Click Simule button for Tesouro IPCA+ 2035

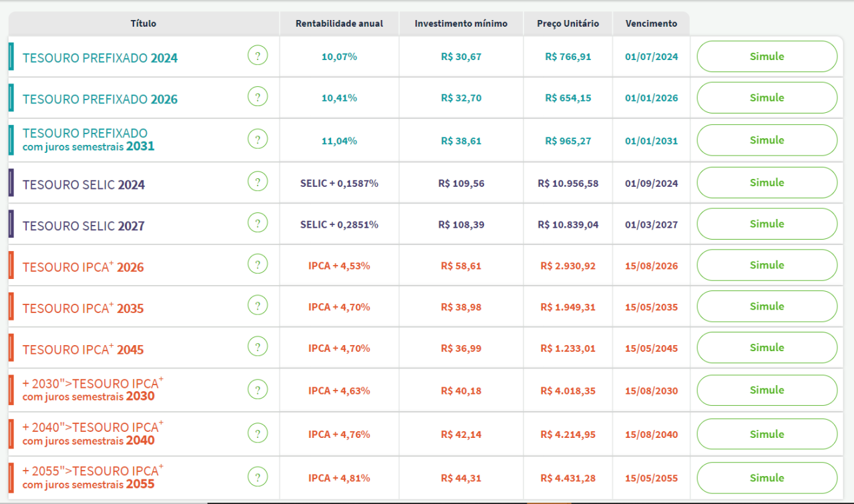tap(767, 306)
